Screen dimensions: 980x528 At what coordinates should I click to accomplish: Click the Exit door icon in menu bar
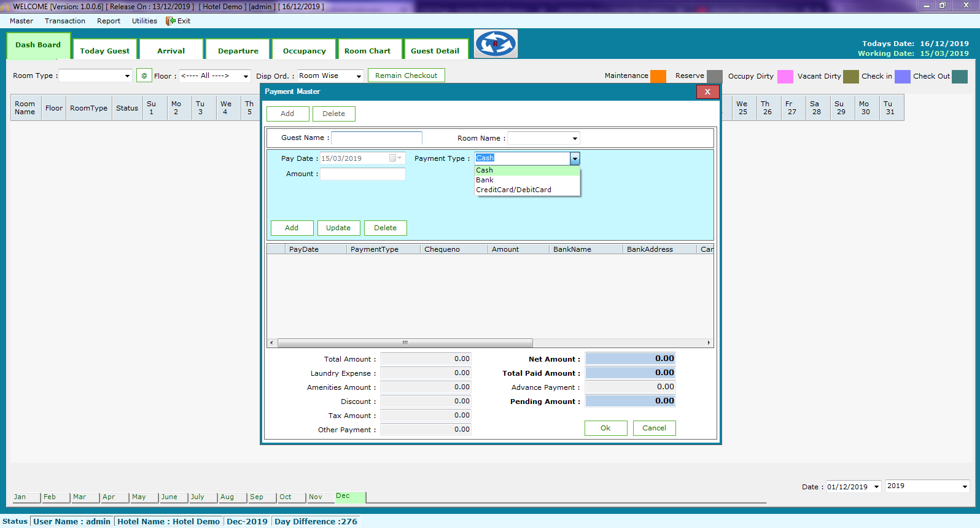[171, 21]
